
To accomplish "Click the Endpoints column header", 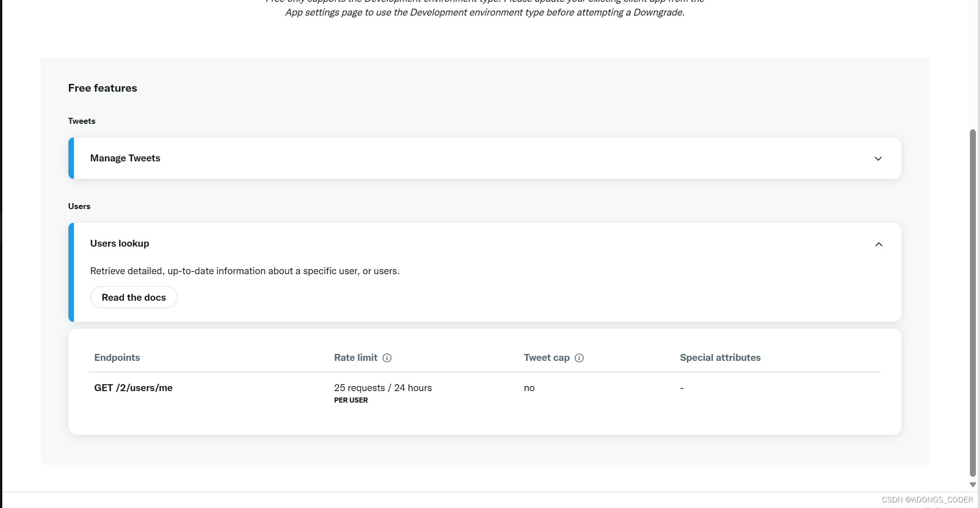I will pyautogui.click(x=117, y=358).
